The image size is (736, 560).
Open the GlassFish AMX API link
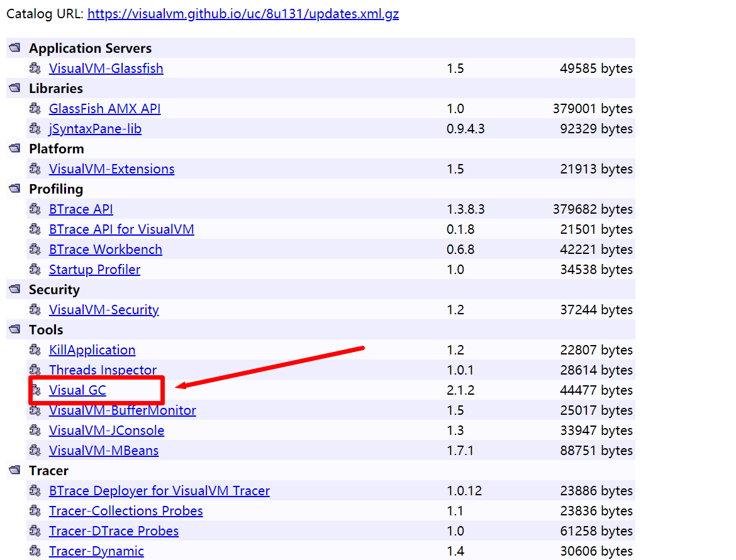point(104,109)
